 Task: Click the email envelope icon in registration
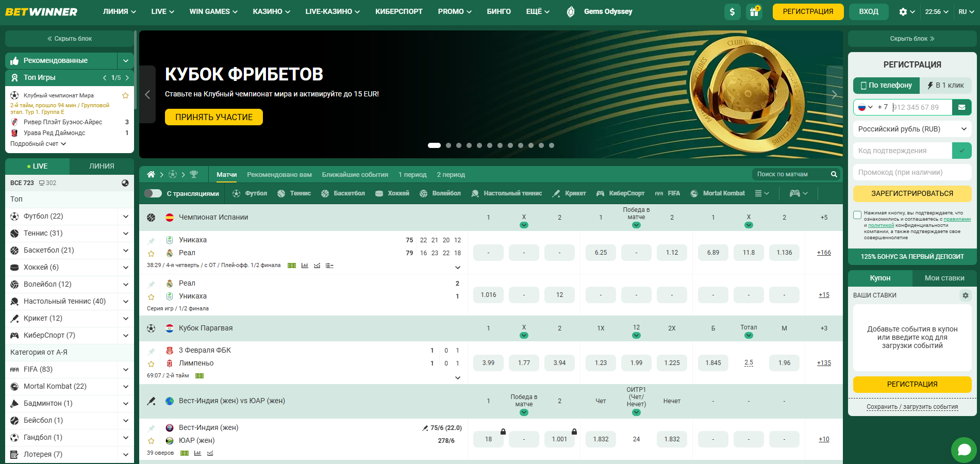(x=961, y=107)
